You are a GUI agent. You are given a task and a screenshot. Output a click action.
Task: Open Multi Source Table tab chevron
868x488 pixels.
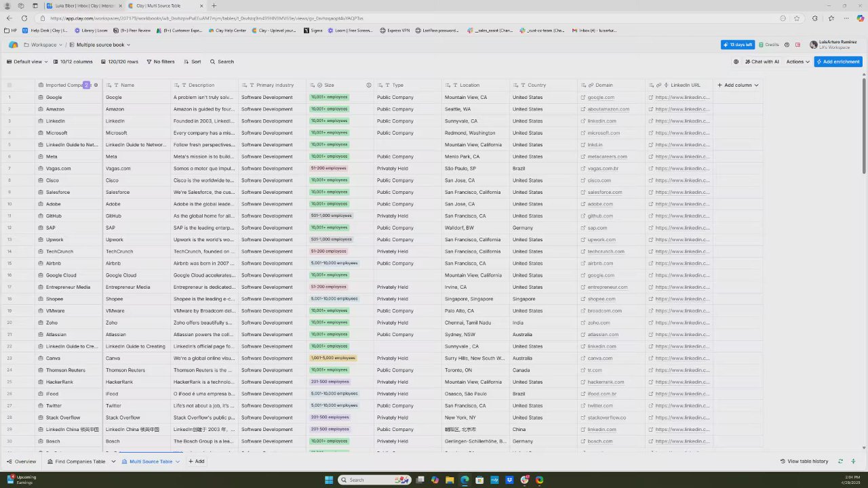pyautogui.click(x=178, y=462)
